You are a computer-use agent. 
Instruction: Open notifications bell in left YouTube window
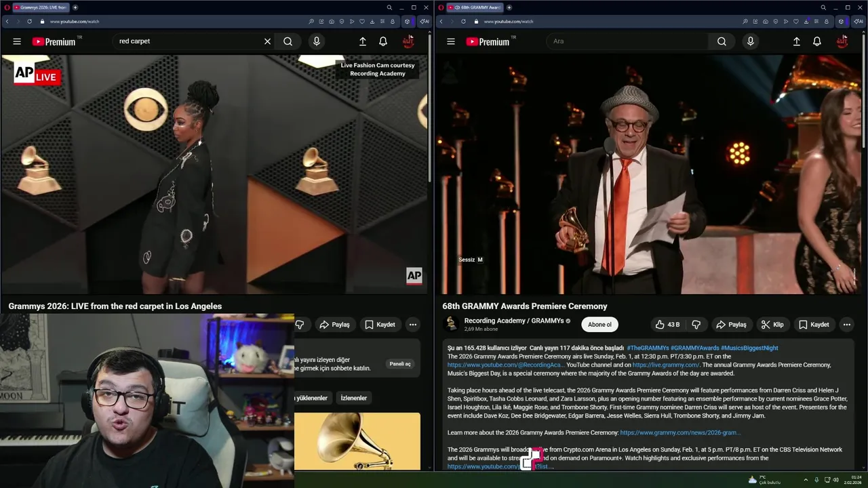(383, 41)
